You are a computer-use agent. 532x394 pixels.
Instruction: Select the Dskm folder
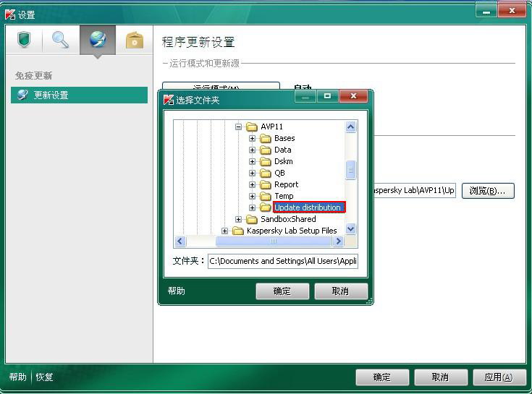point(283,161)
